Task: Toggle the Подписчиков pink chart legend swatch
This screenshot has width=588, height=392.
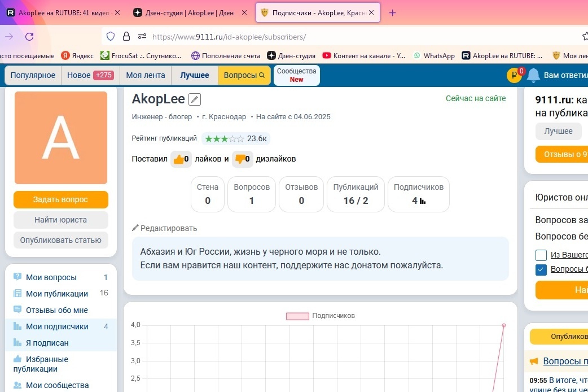Action: click(297, 316)
